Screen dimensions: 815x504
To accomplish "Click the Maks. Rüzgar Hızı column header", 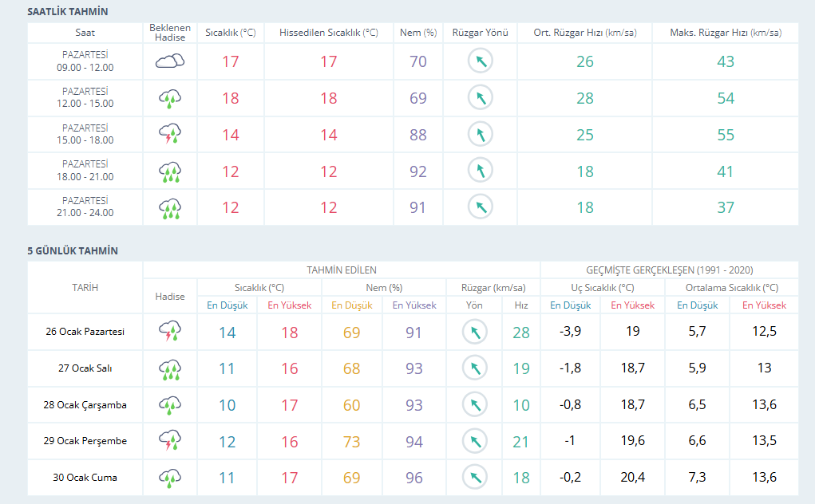I will point(725,33).
